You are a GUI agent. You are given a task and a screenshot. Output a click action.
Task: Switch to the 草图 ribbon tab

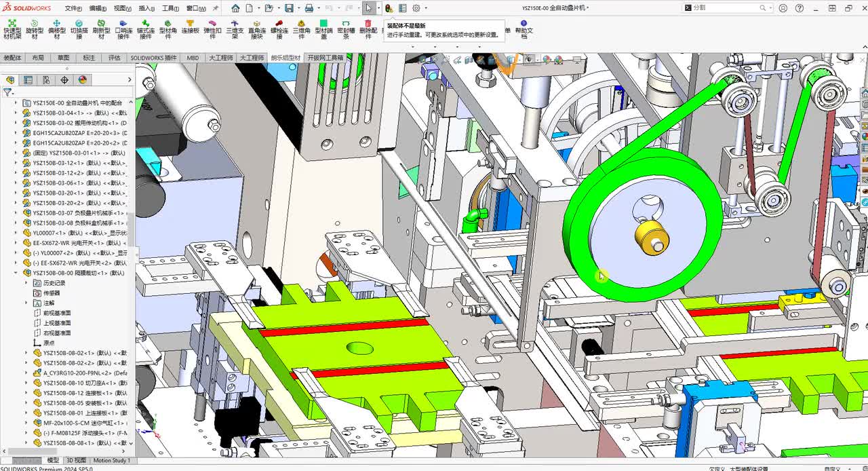tap(63, 58)
